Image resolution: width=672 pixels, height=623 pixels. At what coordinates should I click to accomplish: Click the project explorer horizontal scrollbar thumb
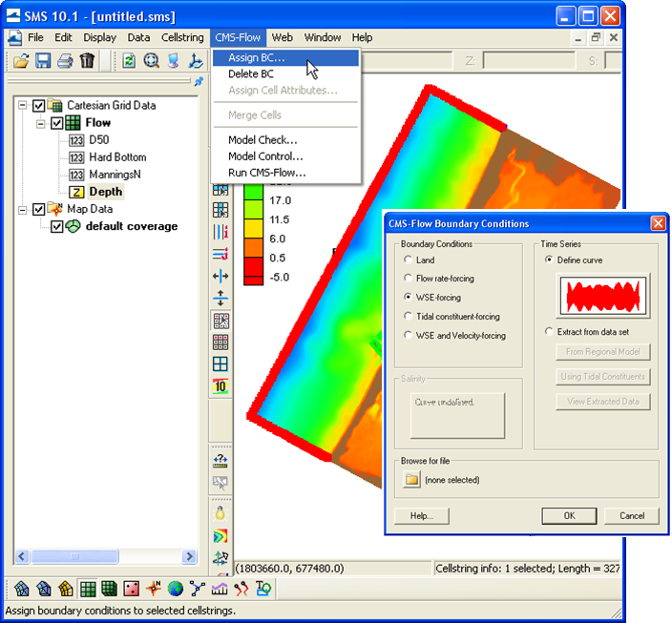click(74, 556)
